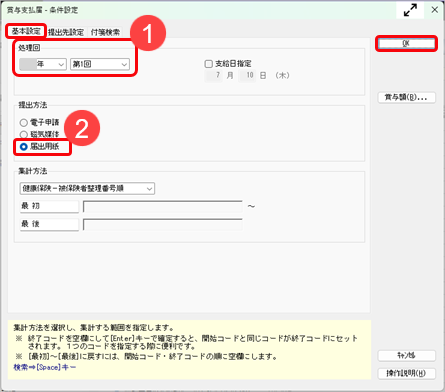
Task: Click the day field showing 10
Action: pyautogui.click(x=247, y=75)
